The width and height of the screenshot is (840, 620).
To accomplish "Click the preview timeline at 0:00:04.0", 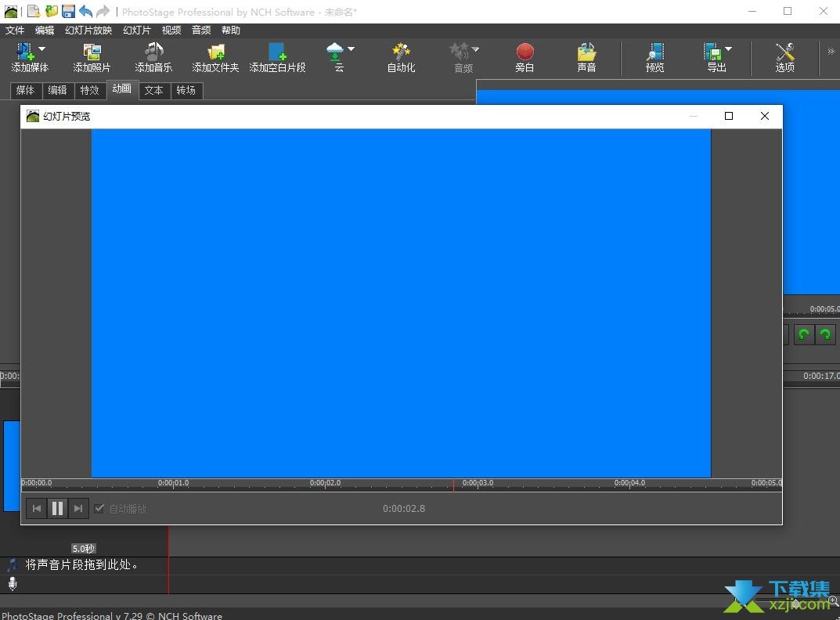I will [x=630, y=484].
